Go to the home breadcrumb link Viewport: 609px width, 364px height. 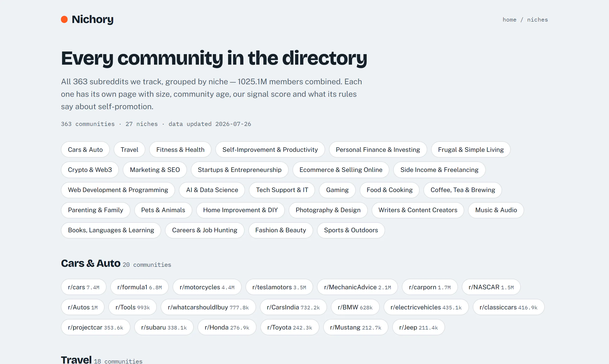pyautogui.click(x=509, y=20)
